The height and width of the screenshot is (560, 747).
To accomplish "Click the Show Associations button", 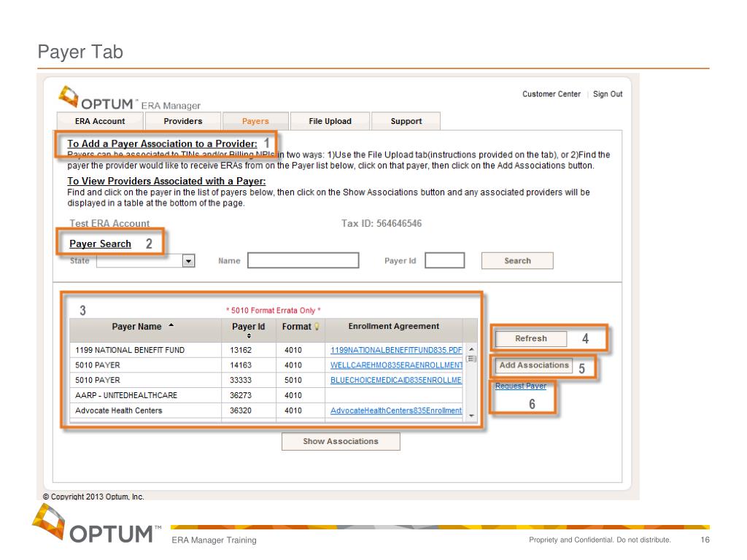I will (341, 441).
